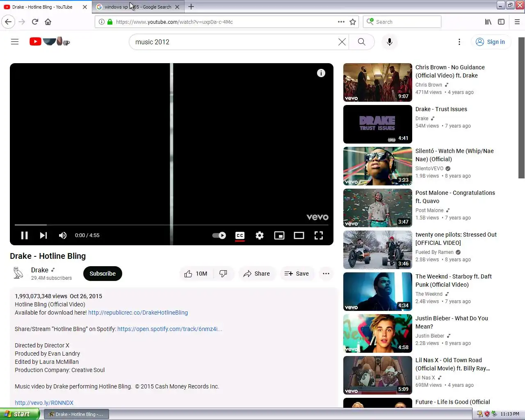The image size is (525, 420).
Task: Open the Windows start menu
Action: coord(20,414)
